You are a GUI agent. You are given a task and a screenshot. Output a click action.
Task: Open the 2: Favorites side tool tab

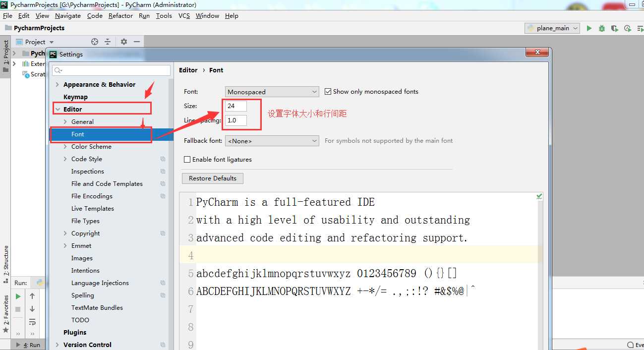6,314
